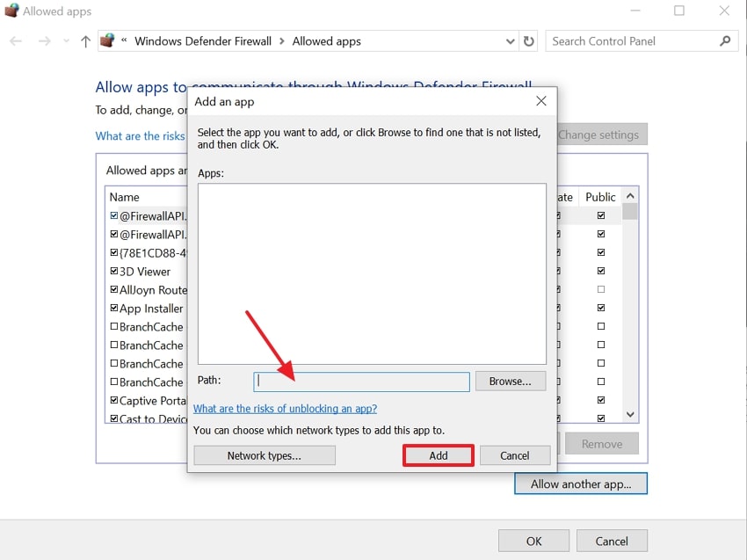Click the Name column header
The width and height of the screenshot is (747, 560).
pyautogui.click(x=124, y=197)
